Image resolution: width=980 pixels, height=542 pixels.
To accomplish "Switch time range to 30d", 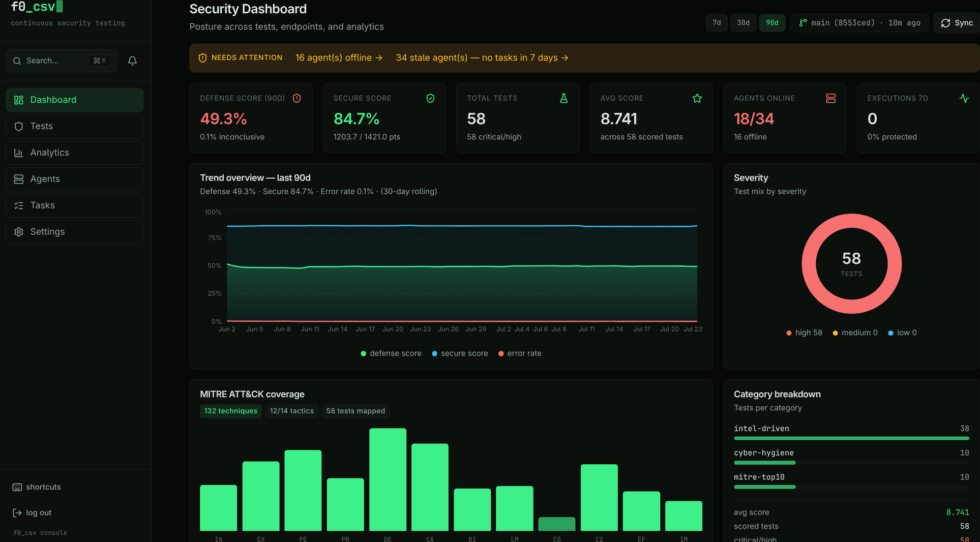I will pyautogui.click(x=743, y=23).
